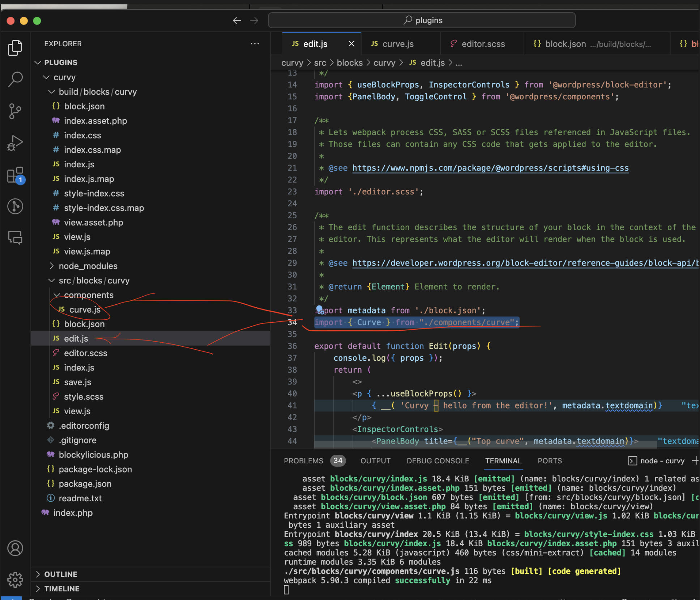Click the plugins command center search box
700x600 pixels.
click(x=422, y=20)
